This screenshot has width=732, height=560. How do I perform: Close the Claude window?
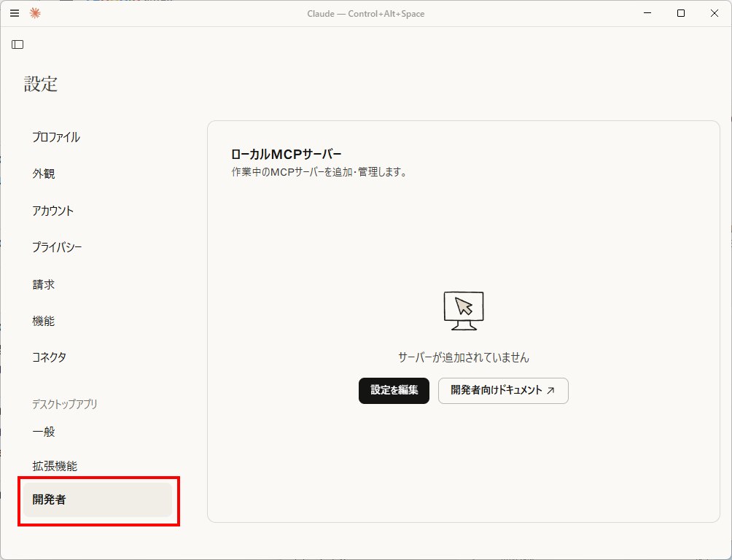pos(715,13)
